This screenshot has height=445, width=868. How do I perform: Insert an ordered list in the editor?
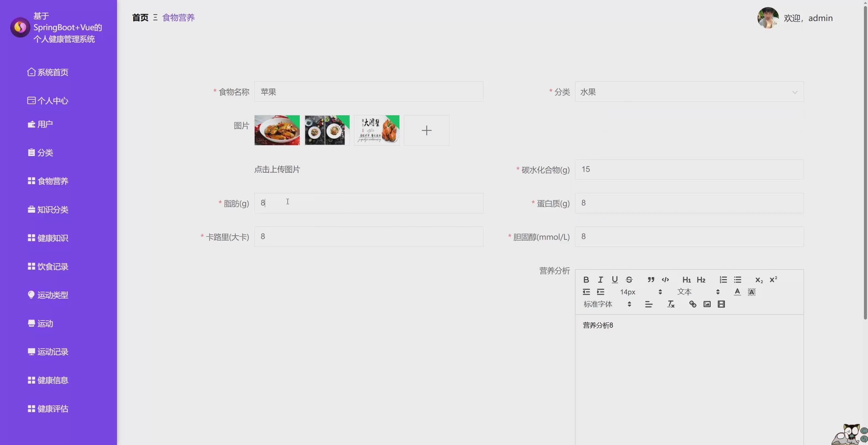coord(723,279)
